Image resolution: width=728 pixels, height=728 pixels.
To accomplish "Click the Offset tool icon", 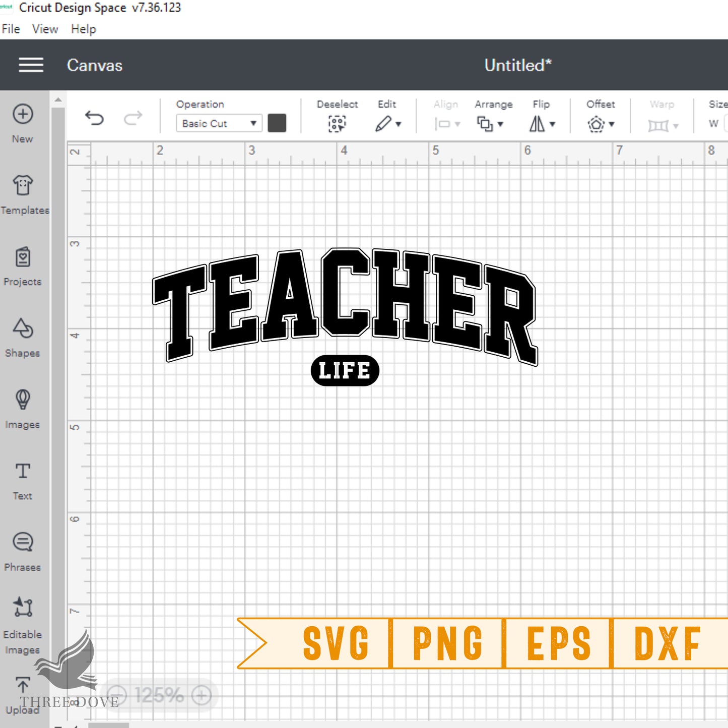I will click(x=596, y=124).
